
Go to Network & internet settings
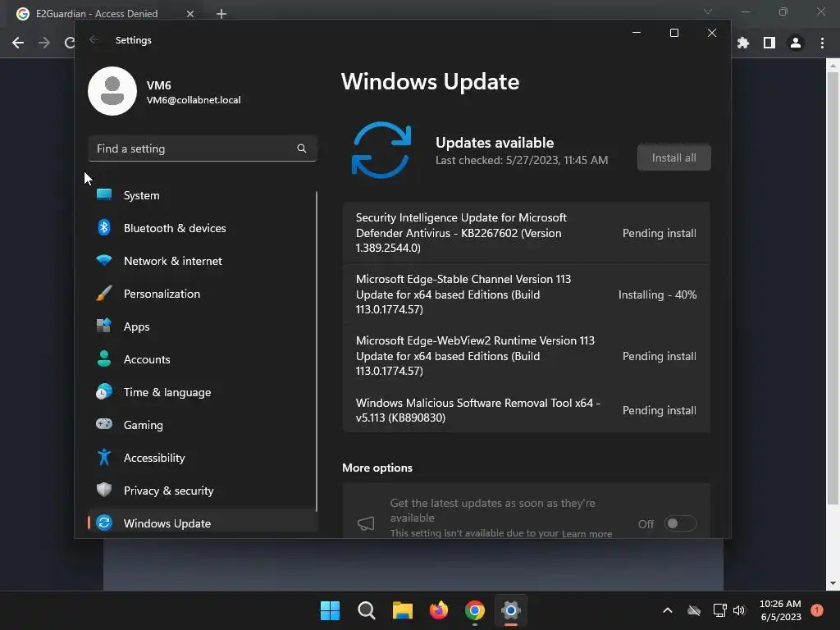tap(203, 261)
